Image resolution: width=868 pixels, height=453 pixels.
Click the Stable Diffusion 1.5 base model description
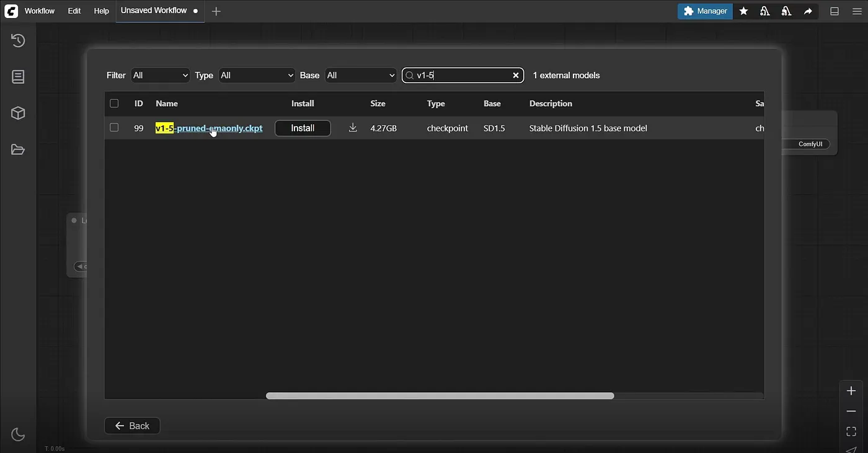coord(588,128)
